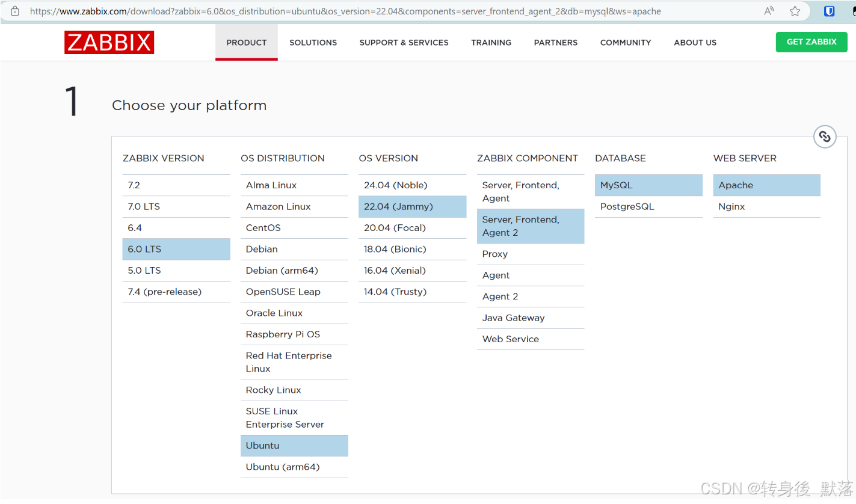Open SUPPORT & SERVICES menu
The width and height of the screenshot is (856, 504).
[x=404, y=43]
